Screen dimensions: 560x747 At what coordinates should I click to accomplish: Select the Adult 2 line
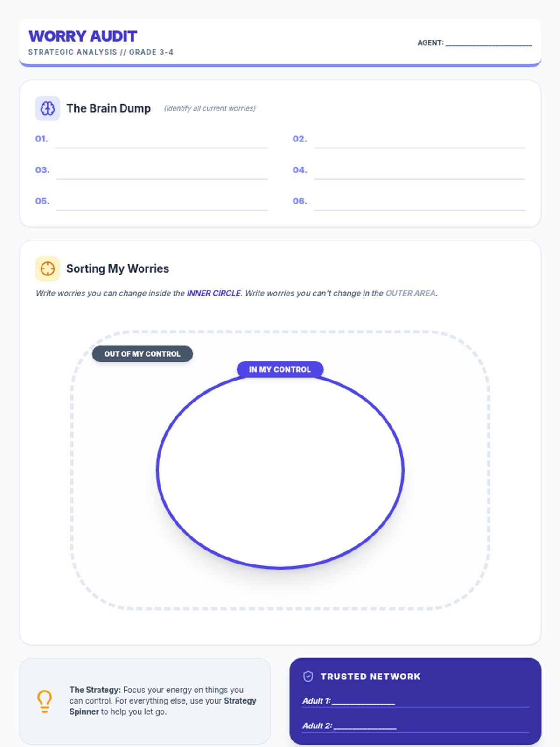tap(365, 726)
